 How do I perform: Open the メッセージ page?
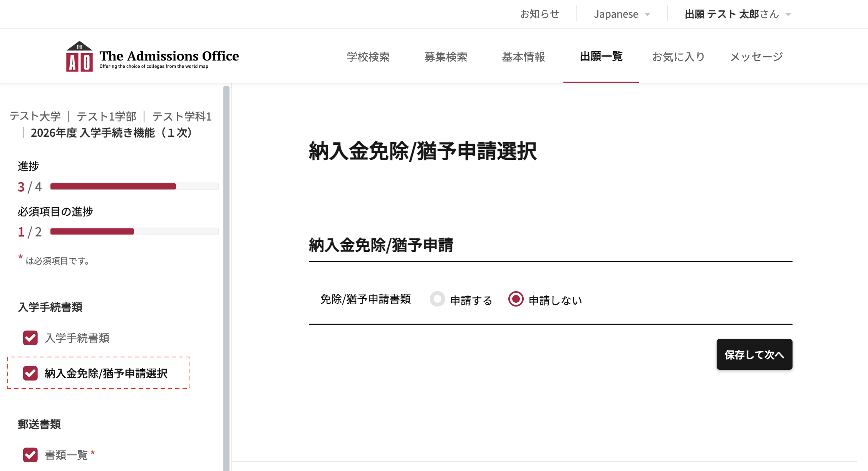[756, 57]
